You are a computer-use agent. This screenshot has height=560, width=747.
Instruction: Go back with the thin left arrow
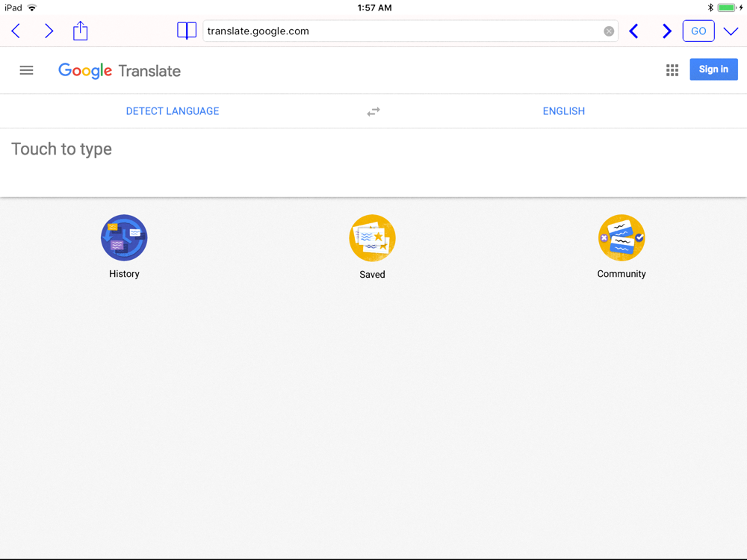click(x=16, y=31)
